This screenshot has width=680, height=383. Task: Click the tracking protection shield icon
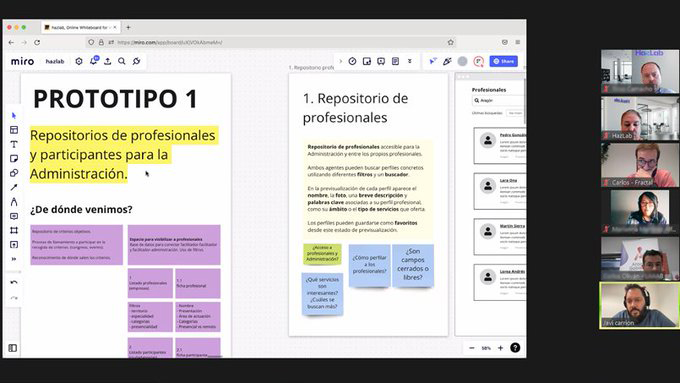pos(91,43)
